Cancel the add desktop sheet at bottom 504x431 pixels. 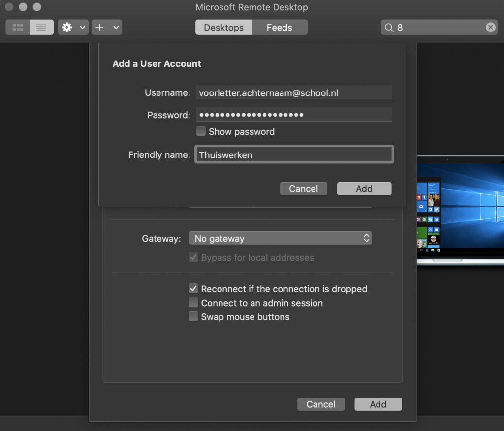click(x=321, y=404)
